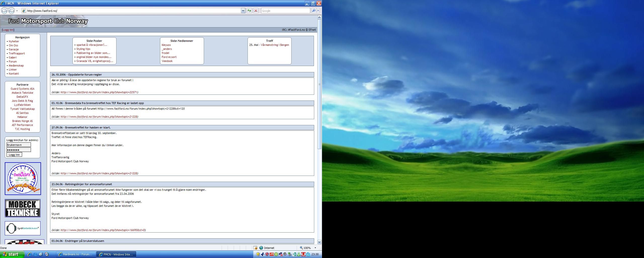
Task: Select the FMCN Windows Internet Explorer taskbar button
Action: point(116,254)
